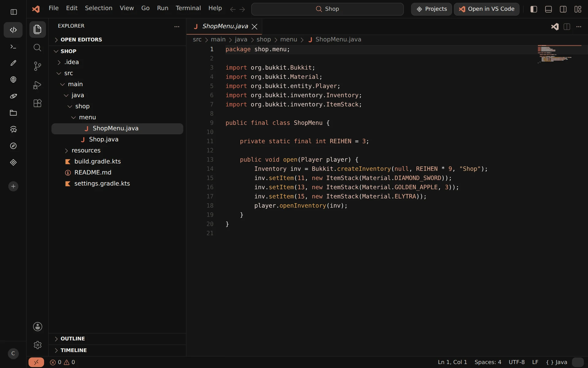This screenshot has height=368, width=588.
Task: Open user avatar C at bottom left
Action: click(13, 353)
